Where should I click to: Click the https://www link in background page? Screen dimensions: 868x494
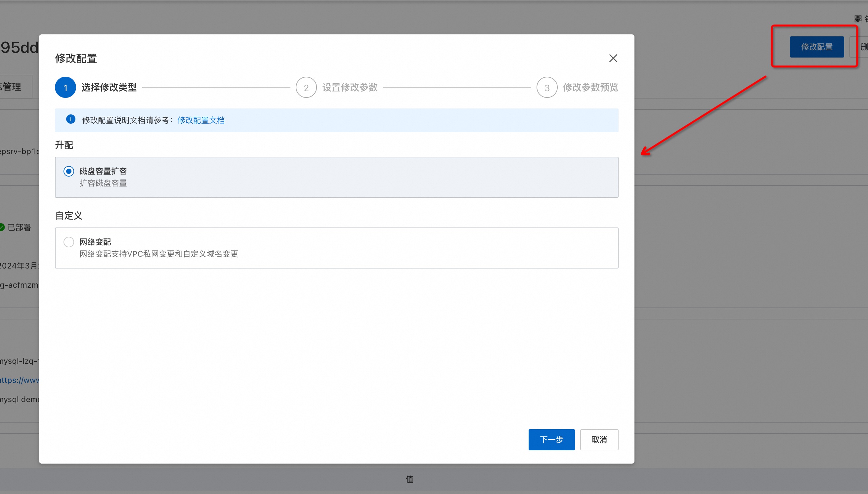pos(19,380)
